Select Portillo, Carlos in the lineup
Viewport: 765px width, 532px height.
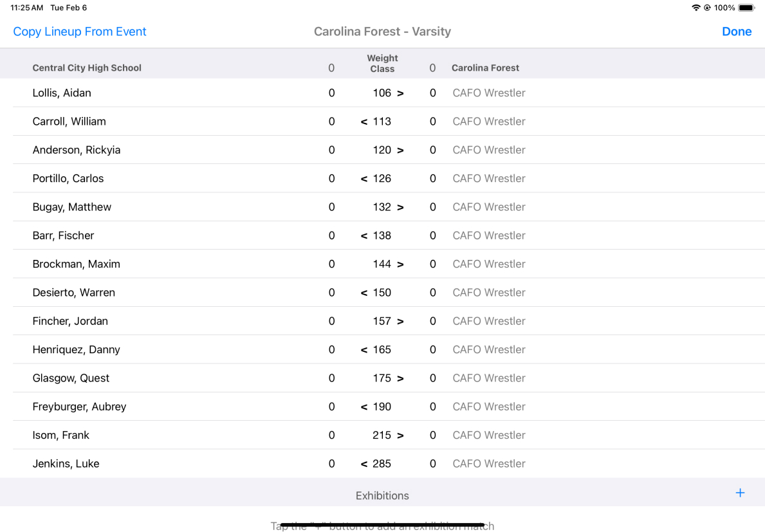tap(68, 179)
